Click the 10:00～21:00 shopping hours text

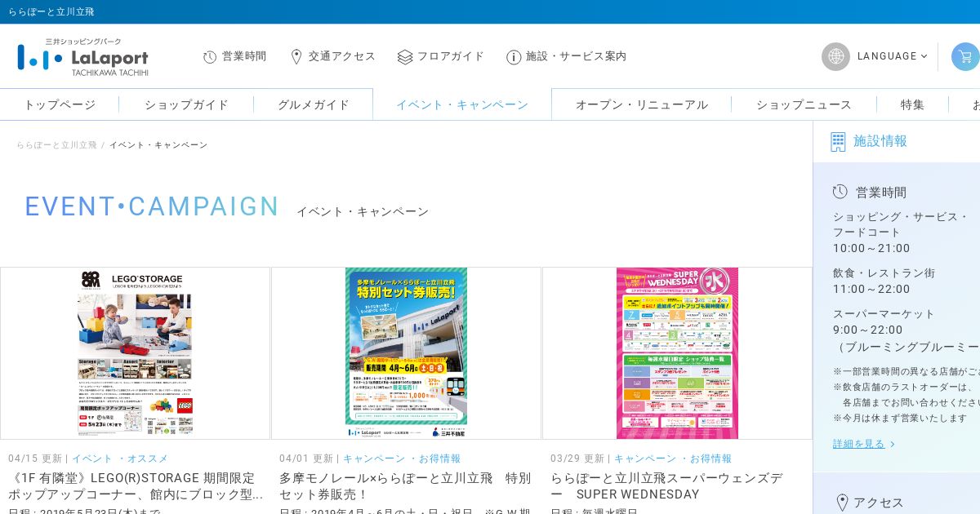coord(871,248)
